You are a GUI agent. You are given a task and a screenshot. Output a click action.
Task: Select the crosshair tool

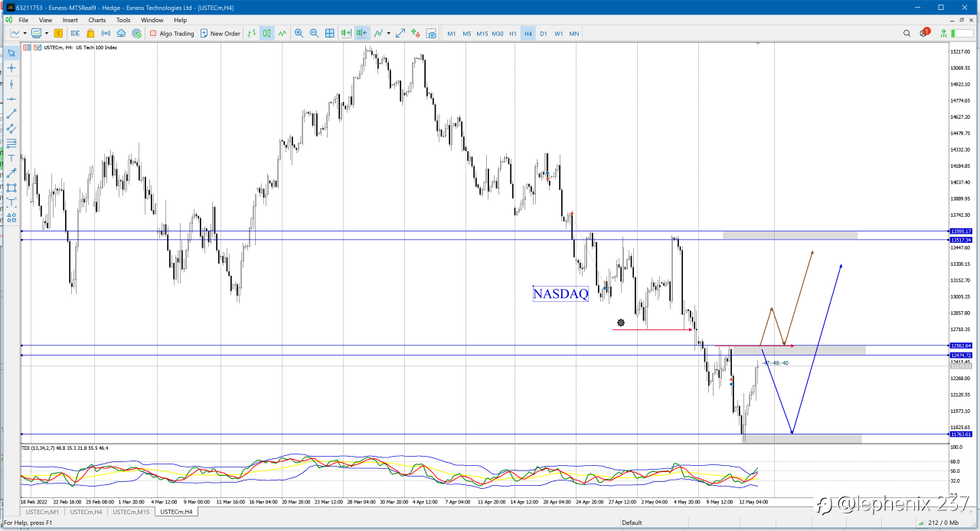[x=11, y=68]
